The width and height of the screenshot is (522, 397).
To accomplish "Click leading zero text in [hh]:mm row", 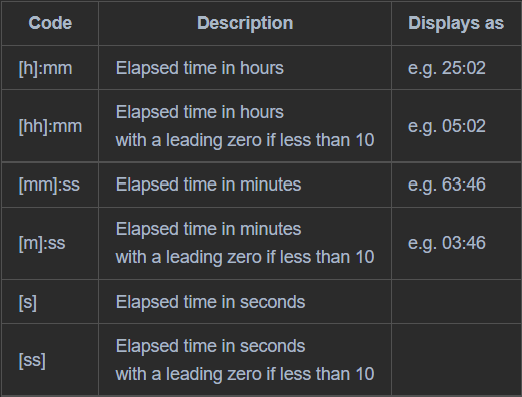I will pyautogui.click(x=245, y=140).
